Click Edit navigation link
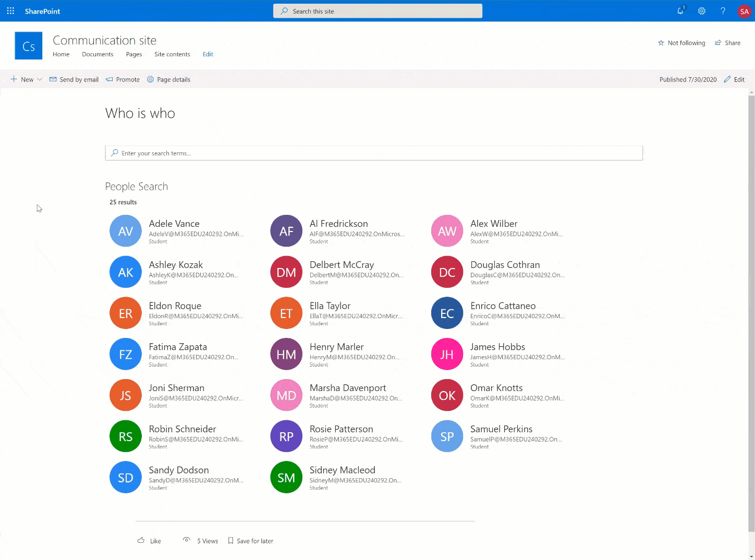Screen dimensions: 755x560 pos(208,54)
